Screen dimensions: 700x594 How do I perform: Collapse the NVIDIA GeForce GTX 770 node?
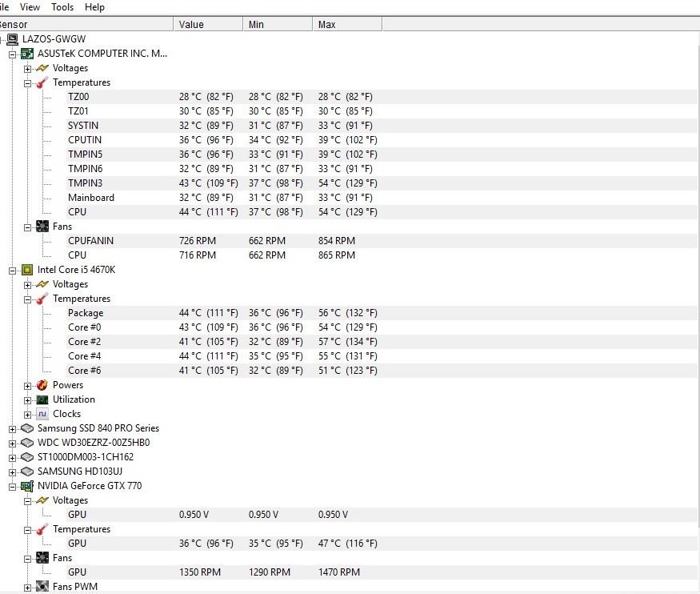(13, 487)
